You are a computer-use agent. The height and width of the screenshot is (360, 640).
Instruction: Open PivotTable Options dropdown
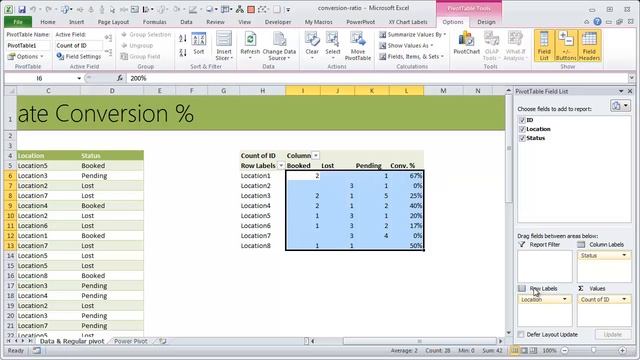(26, 56)
